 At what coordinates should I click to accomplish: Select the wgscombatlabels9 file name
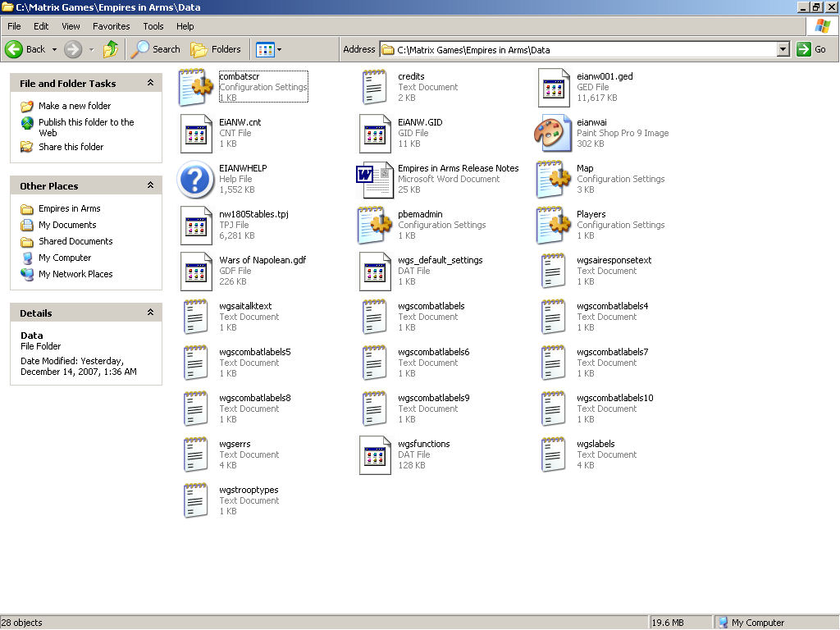[433, 398]
